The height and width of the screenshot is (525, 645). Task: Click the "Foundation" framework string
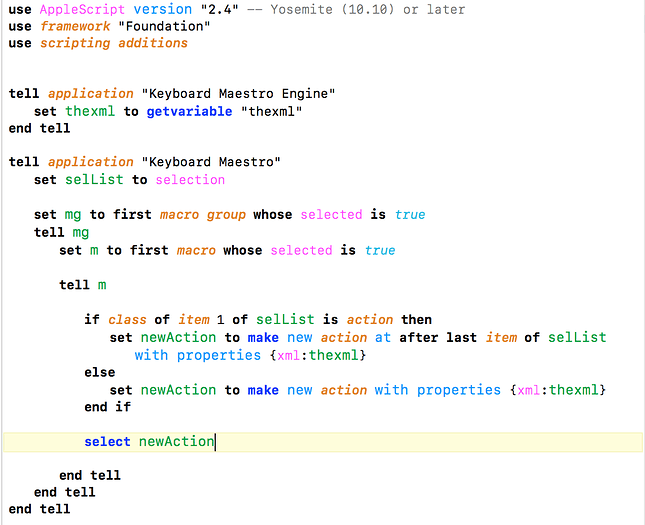coord(164,26)
